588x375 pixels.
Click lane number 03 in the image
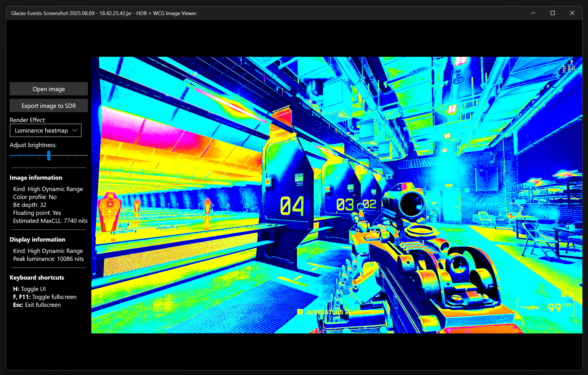(345, 205)
